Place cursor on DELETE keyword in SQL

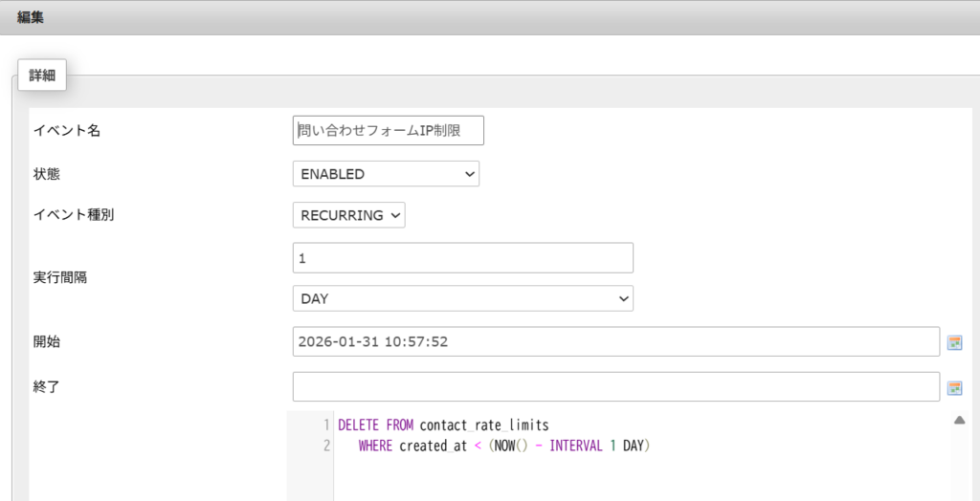coord(360,425)
